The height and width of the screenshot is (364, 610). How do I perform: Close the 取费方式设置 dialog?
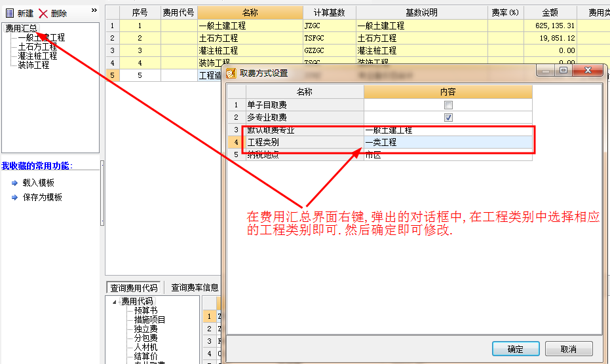(588, 70)
